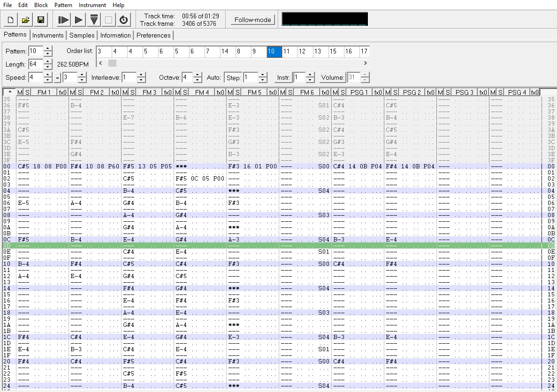Click into the Length field showing 64
This screenshot has width=557, height=392.
point(36,64)
